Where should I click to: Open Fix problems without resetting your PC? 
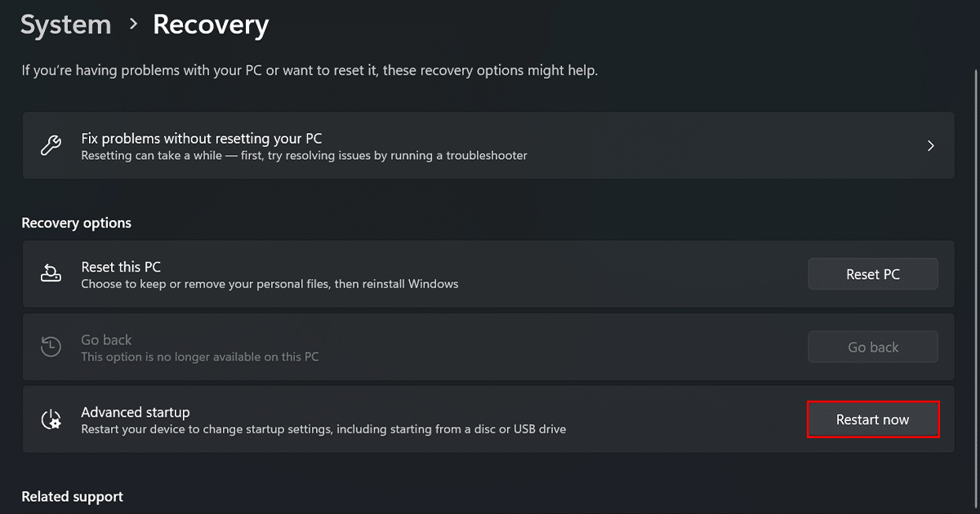pos(202,138)
